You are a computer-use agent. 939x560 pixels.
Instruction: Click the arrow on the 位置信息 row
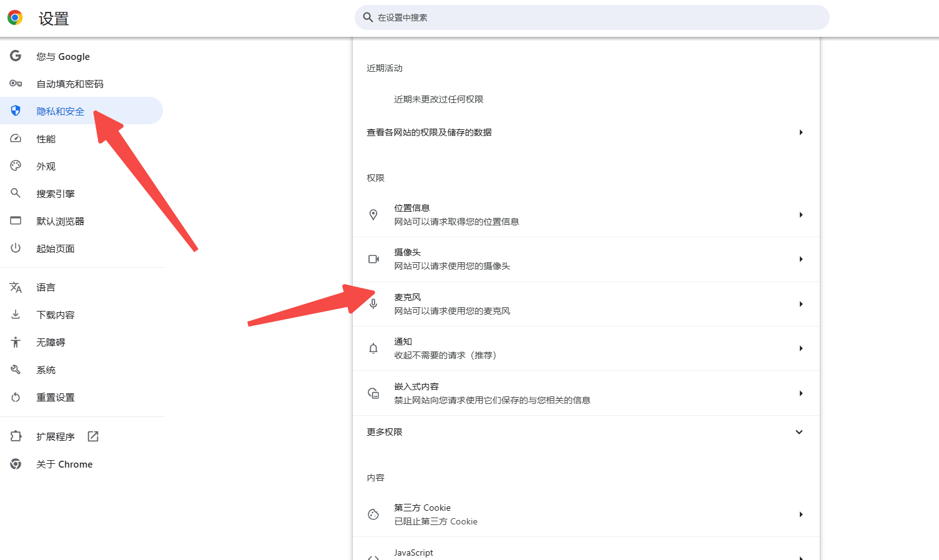pos(801,215)
